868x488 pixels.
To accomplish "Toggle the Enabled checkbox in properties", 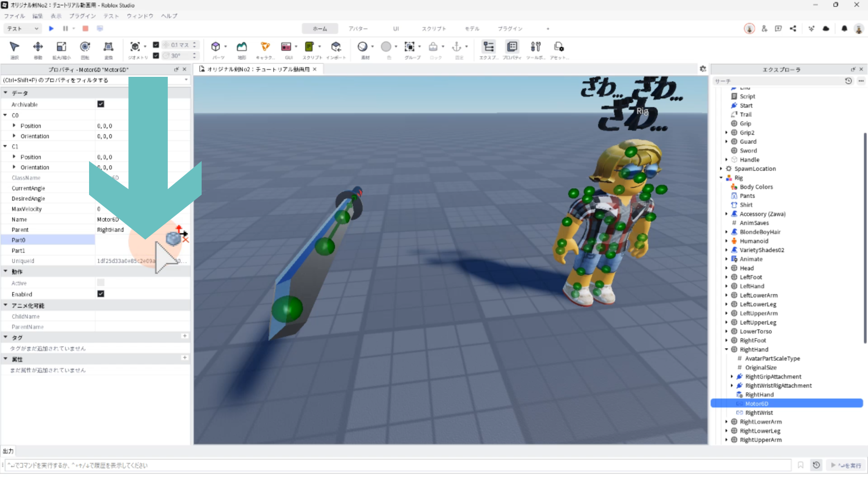I will [101, 294].
